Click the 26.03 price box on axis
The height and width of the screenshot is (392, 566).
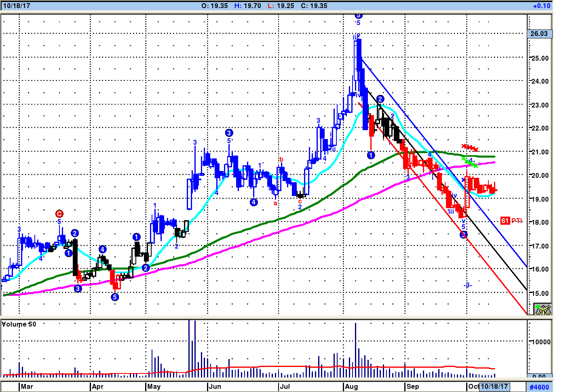click(539, 34)
